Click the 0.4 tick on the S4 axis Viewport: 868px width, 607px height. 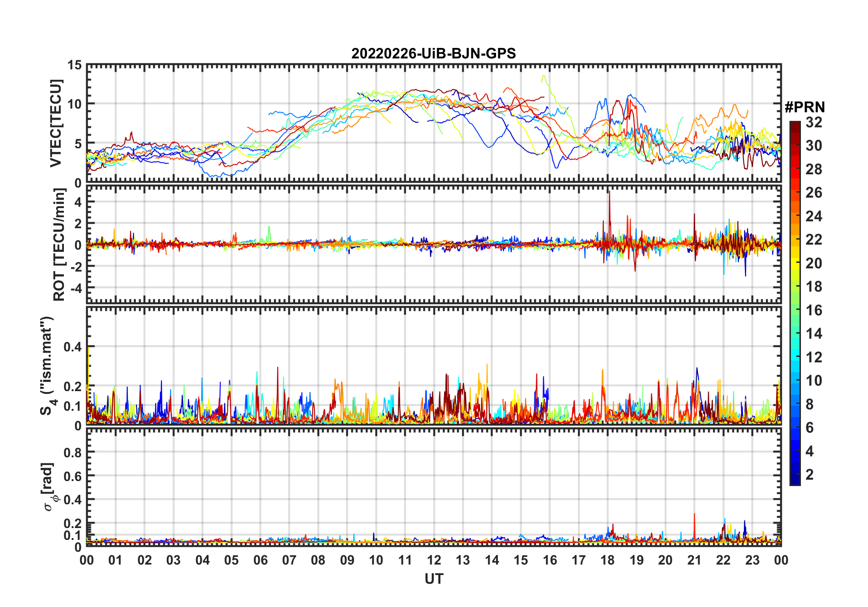[x=73, y=347]
